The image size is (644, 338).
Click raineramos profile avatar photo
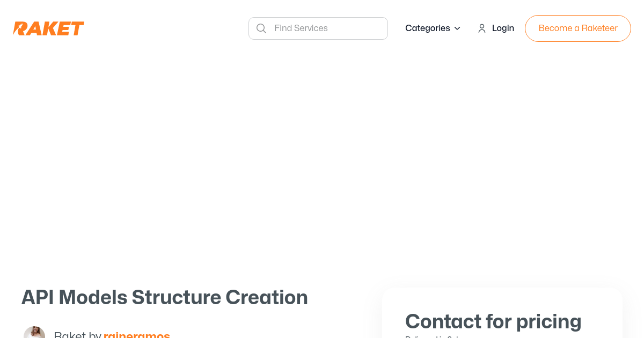[x=34, y=332]
